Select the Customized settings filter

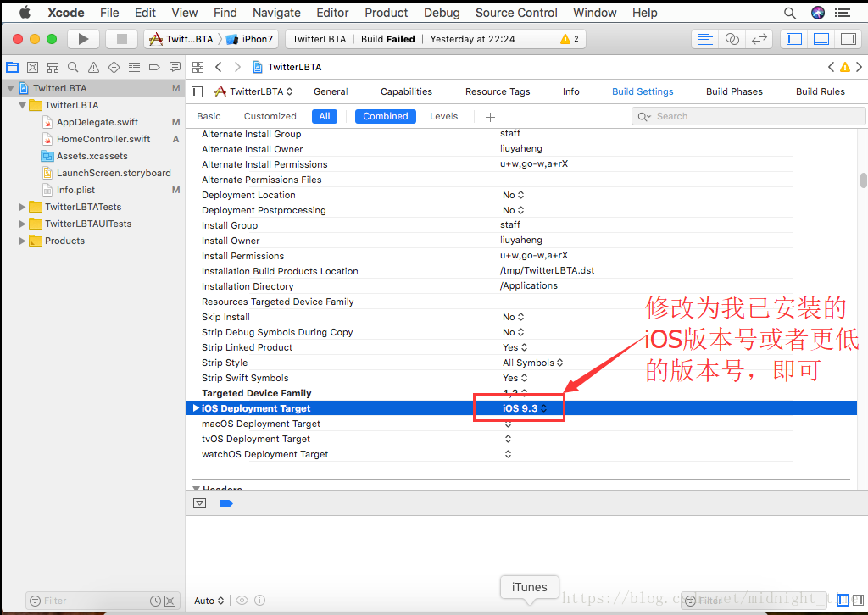(270, 116)
